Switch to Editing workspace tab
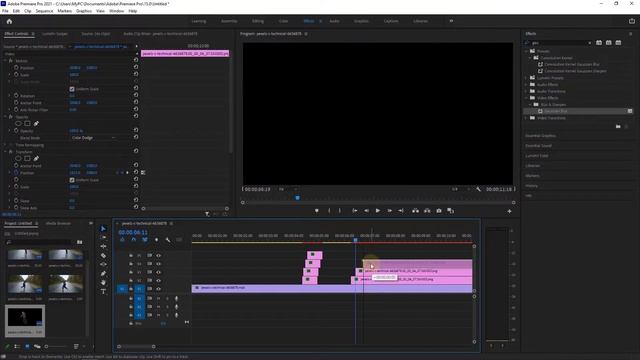 [x=258, y=21]
